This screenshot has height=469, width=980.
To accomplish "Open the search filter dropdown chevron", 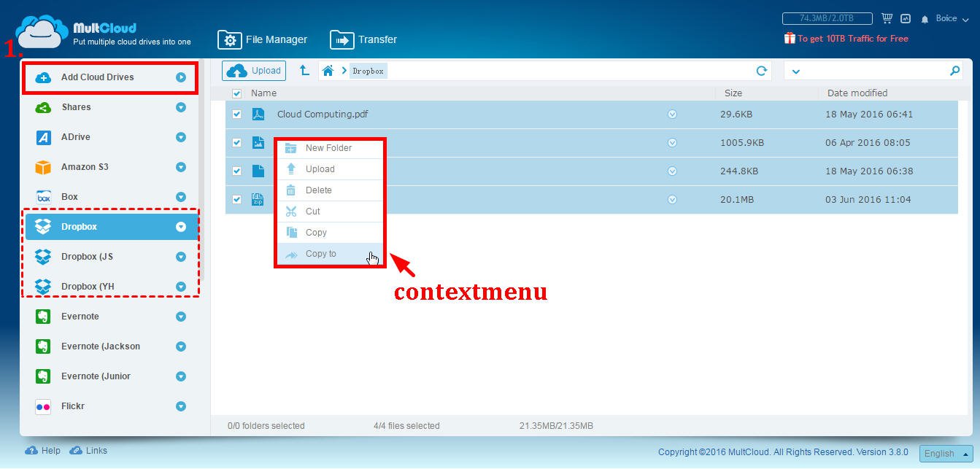I will click(x=795, y=71).
